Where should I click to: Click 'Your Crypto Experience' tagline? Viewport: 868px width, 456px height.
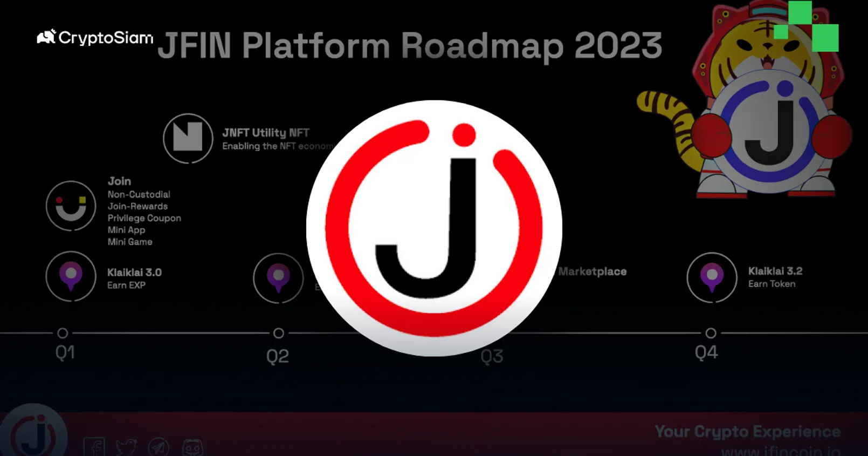click(x=748, y=432)
